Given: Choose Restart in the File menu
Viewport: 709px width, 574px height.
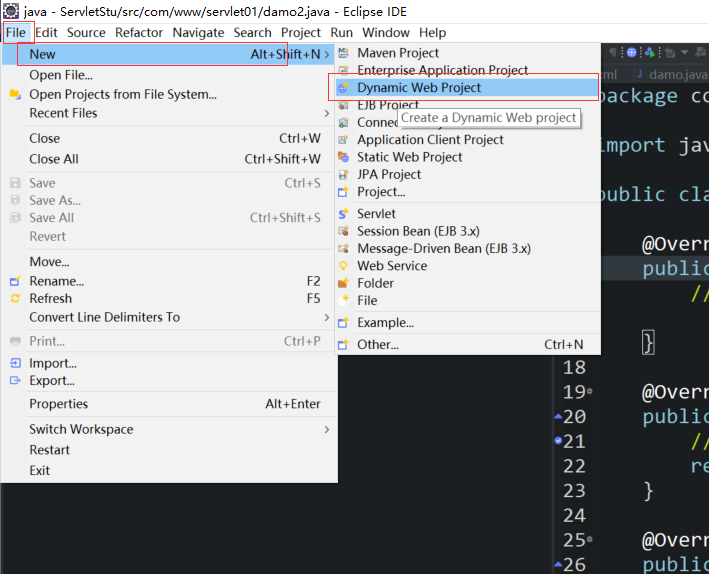Looking at the screenshot, I should coord(170,450).
